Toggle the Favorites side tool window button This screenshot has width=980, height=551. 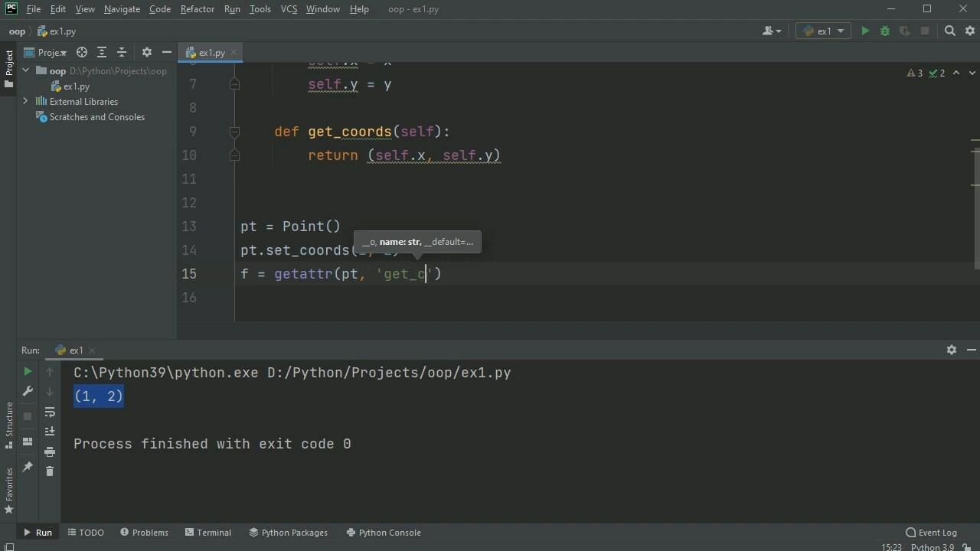coord(8,491)
